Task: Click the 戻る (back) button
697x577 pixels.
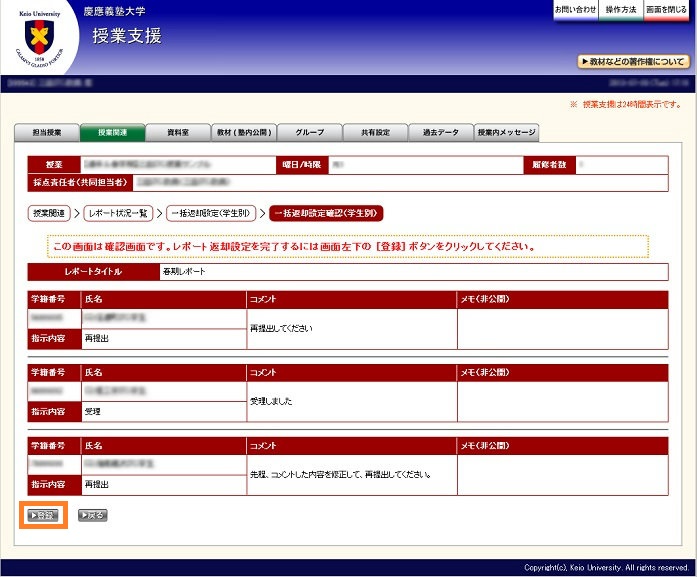Action: coord(92,516)
